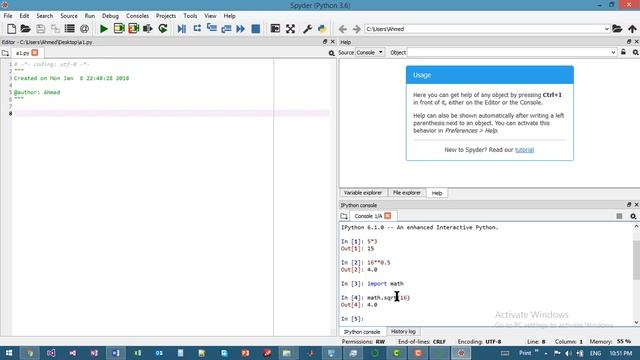This screenshot has height=360, width=640.
Task: Open the View menu
Action: tap(210, 16)
